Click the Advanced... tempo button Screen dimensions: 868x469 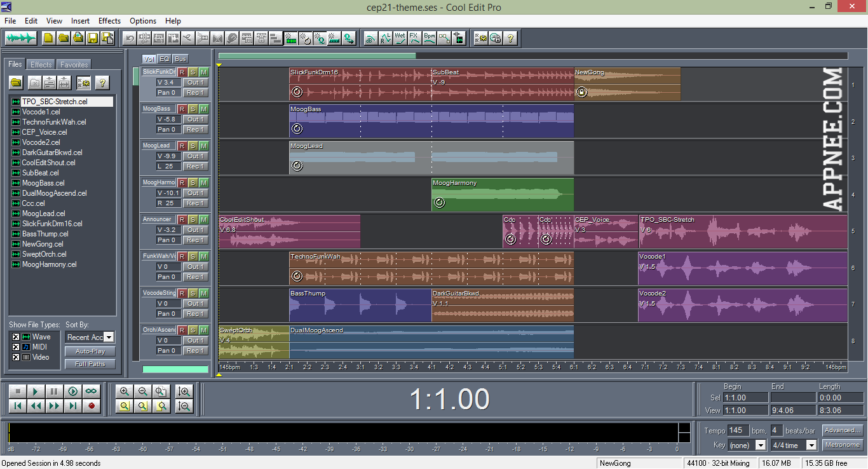843,430
